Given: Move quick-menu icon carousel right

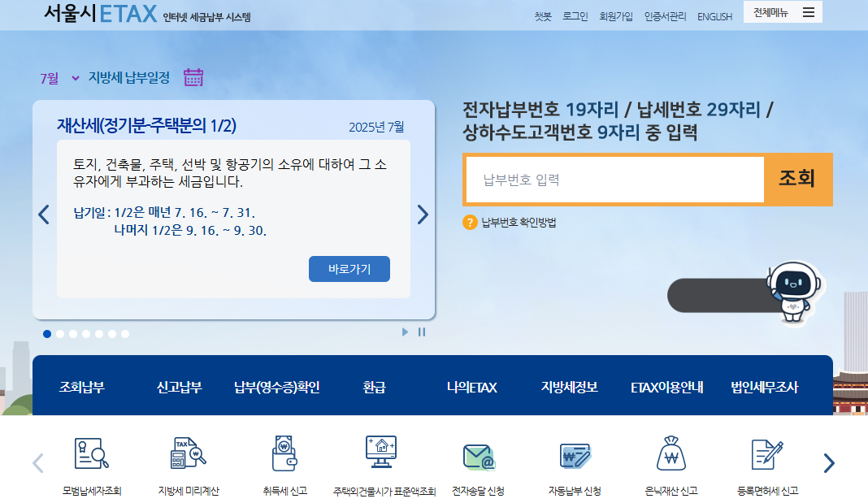Looking at the screenshot, I should tap(829, 463).
